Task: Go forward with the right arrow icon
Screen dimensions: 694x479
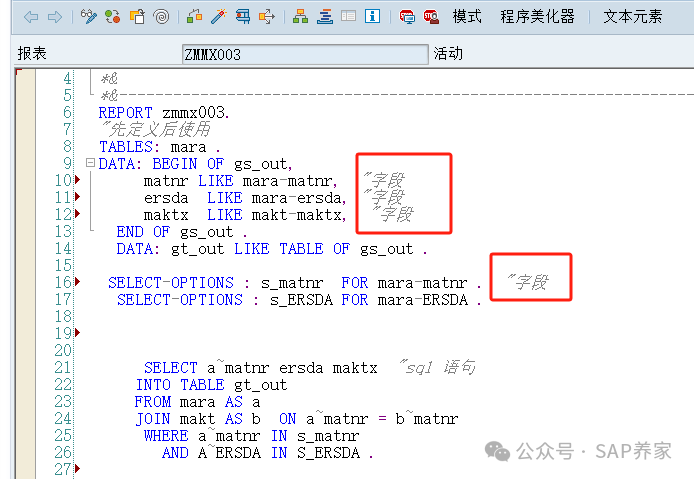Action: (55, 17)
